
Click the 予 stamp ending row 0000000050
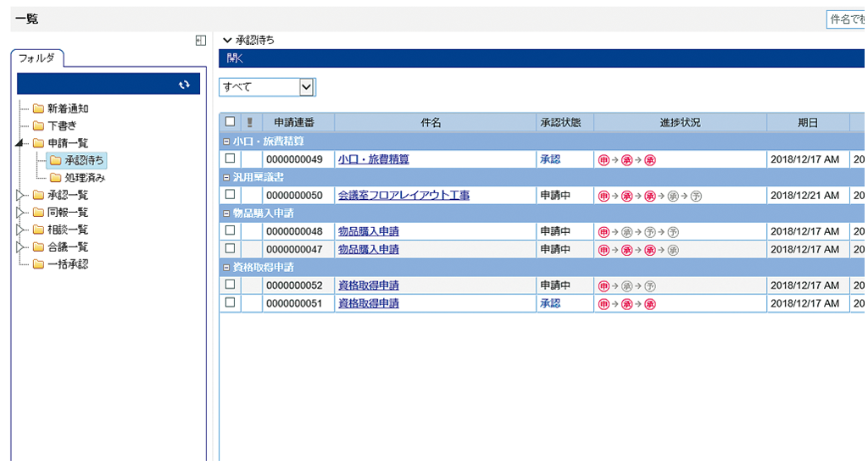coord(696,196)
